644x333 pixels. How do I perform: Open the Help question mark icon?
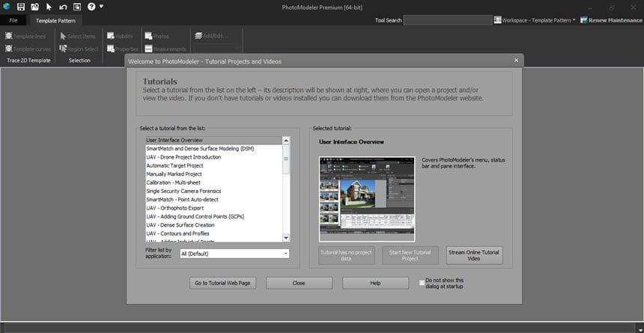(91, 7)
